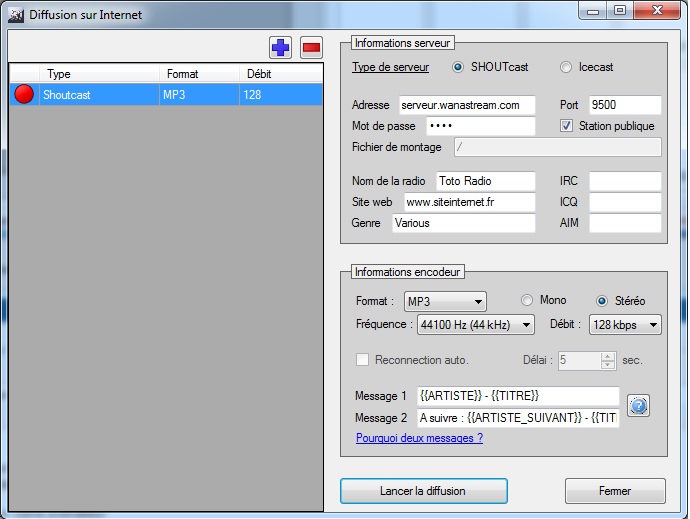
Task: Click the red status circle of Shoutcast row
Action: click(x=24, y=95)
